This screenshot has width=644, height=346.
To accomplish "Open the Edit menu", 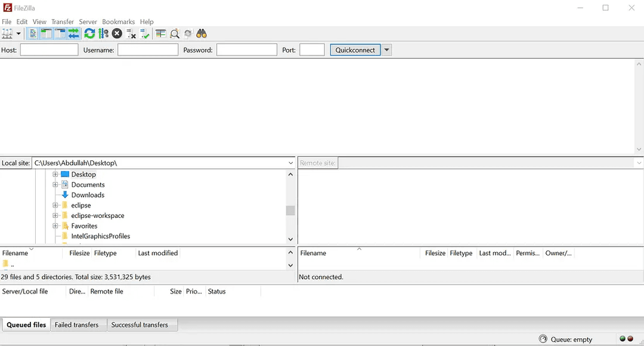I will click(x=22, y=21).
